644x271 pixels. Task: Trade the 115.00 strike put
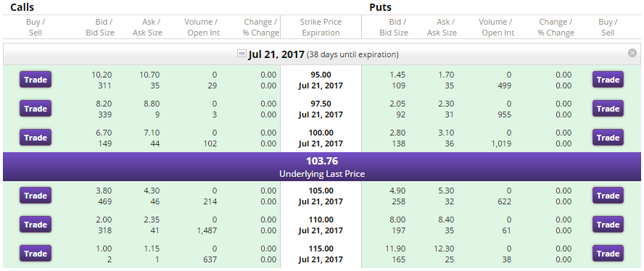pos(608,254)
